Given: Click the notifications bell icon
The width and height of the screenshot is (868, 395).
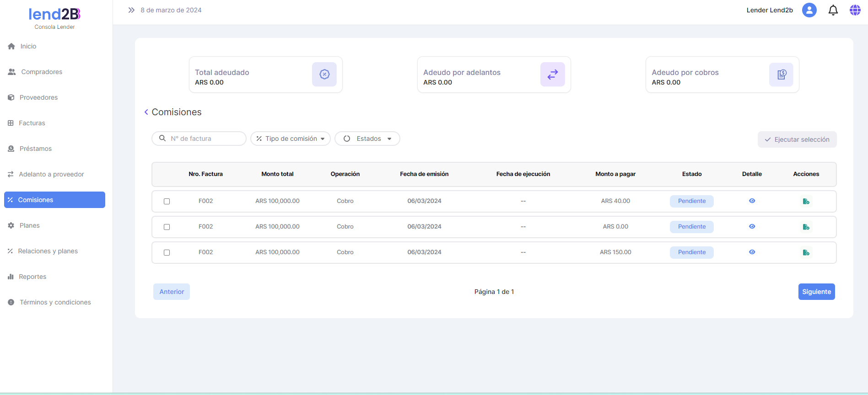Looking at the screenshot, I should pyautogui.click(x=833, y=10).
